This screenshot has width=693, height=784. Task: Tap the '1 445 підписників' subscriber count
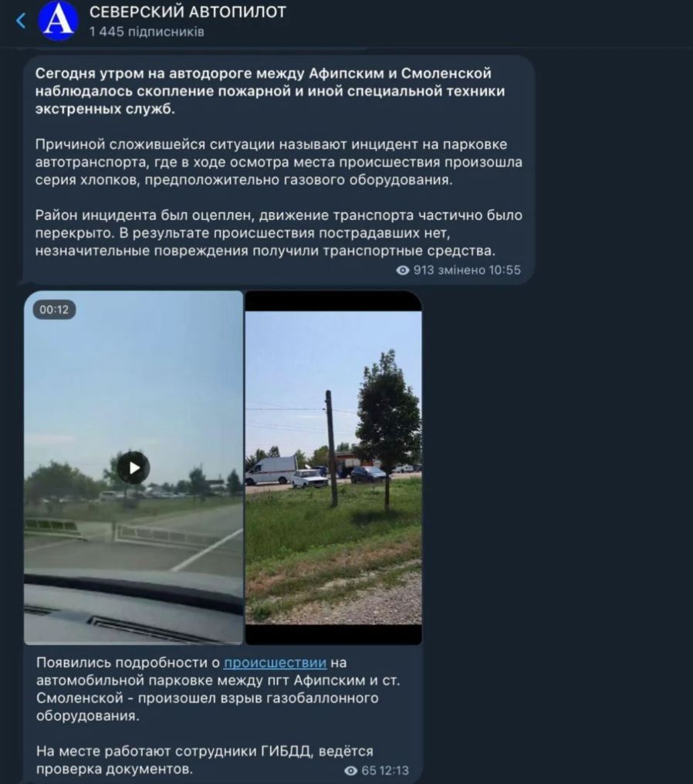point(147,32)
